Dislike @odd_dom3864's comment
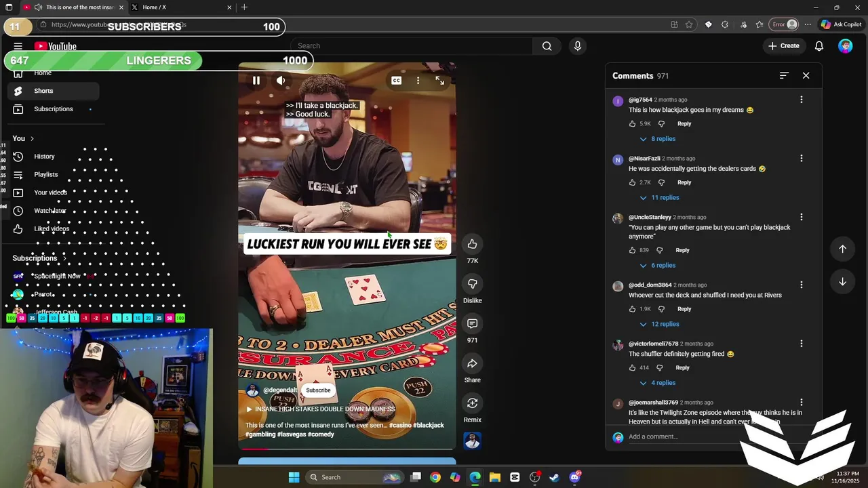This screenshot has width=868, height=488. pos(661,309)
